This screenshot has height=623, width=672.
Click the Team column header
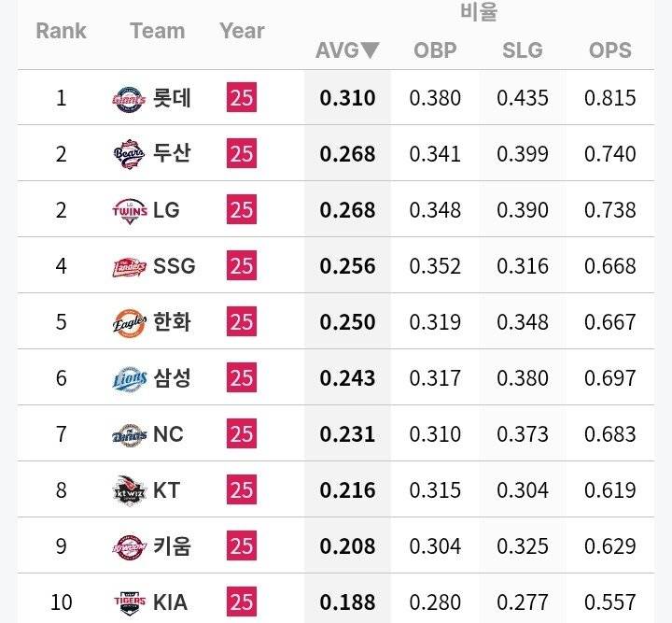pyautogui.click(x=157, y=31)
